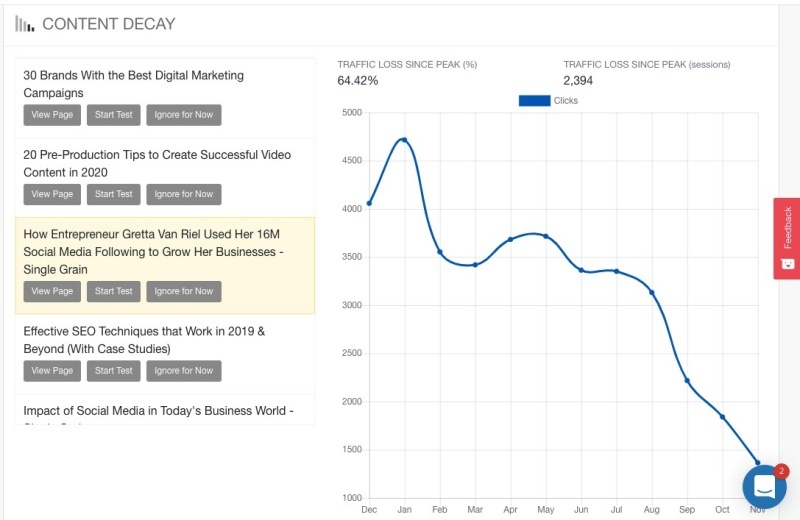
Task: Start Test for Gretta Van Riel article
Action: 113,291
